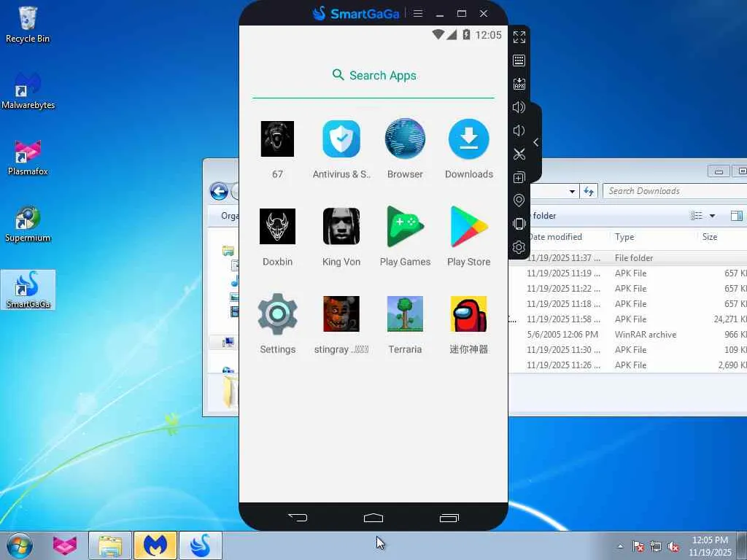
Task: Tap the Android back button
Action: [298, 518]
